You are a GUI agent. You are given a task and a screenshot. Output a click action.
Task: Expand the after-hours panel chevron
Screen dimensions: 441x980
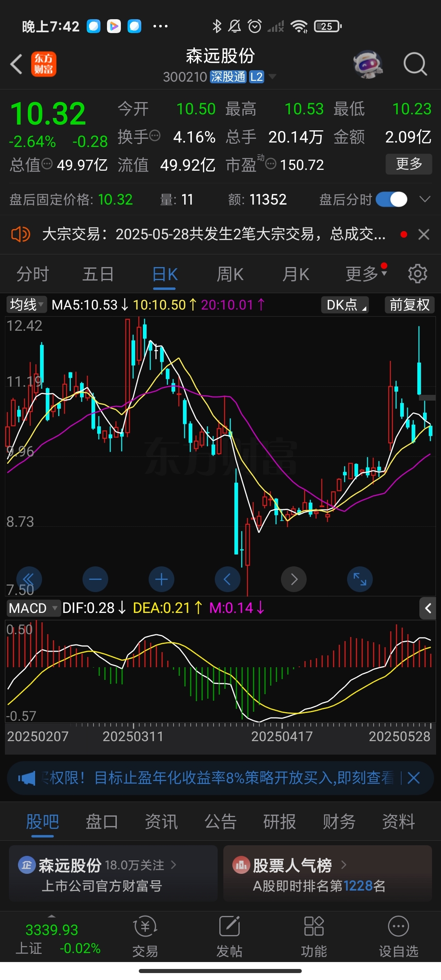coord(425,199)
